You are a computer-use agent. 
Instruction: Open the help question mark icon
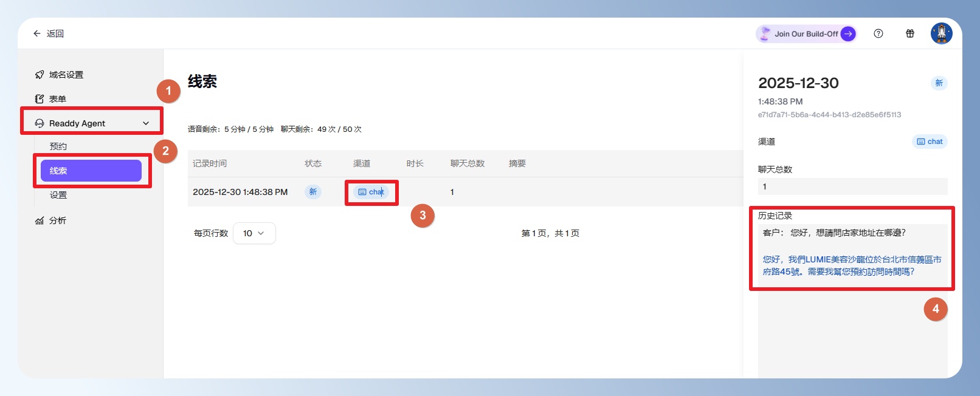click(878, 33)
